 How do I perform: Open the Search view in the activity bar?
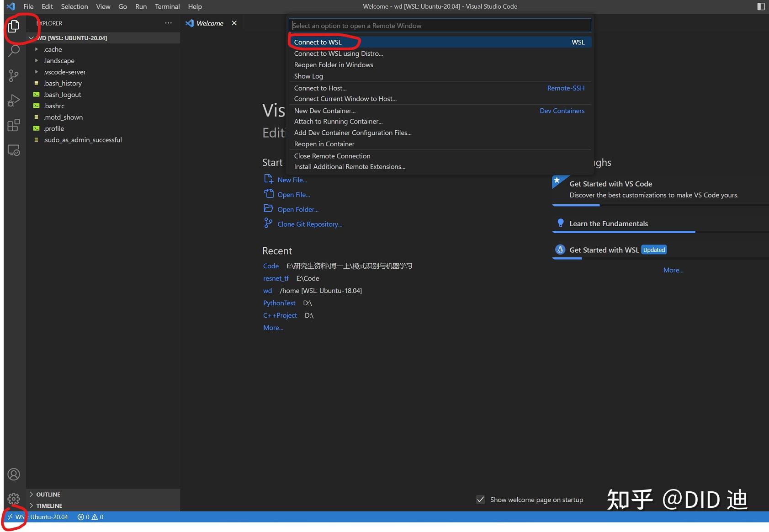(14, 51)
